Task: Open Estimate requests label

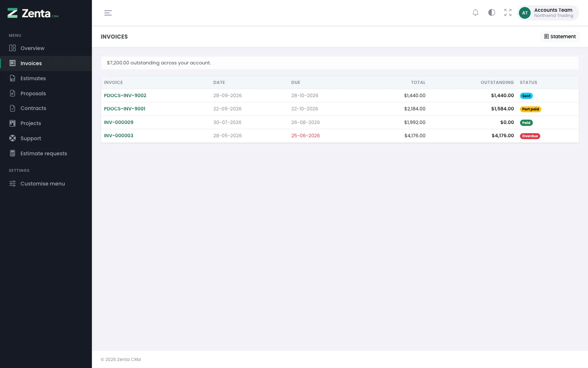Action: pyautogui.click(x=44, y=153)
